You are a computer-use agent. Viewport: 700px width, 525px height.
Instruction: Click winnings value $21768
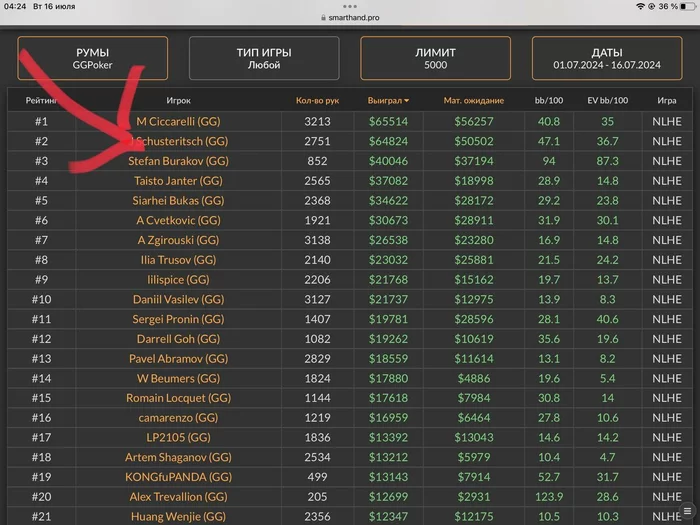coord(388,279)
